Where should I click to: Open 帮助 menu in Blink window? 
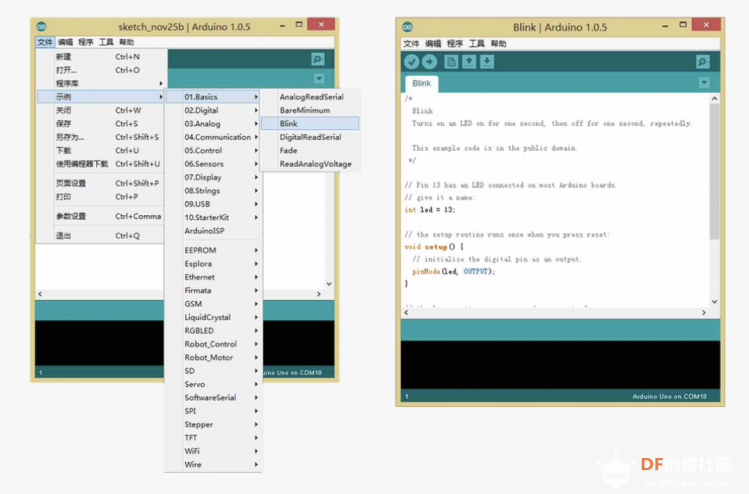tap(498, 43)
